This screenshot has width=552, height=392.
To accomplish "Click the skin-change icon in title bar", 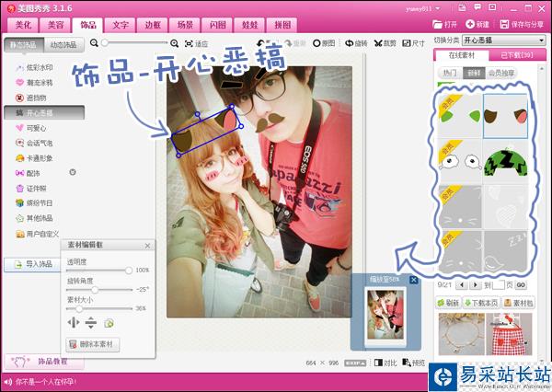I will [x=462, y=7].
